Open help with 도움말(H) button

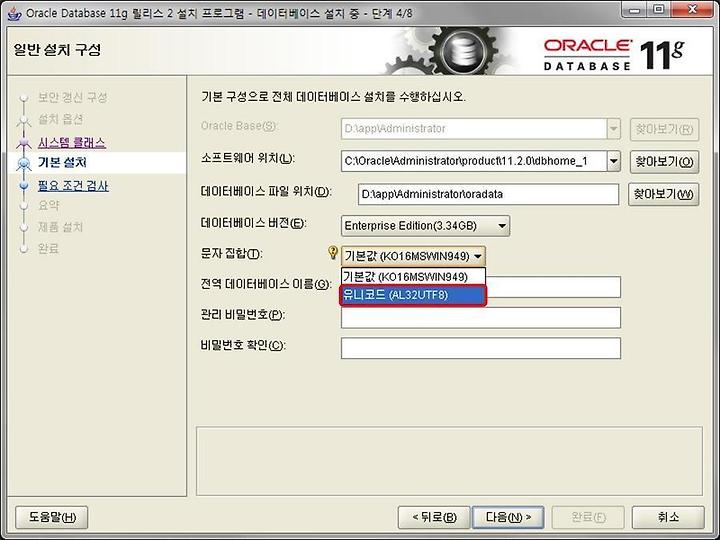(52, 517)
